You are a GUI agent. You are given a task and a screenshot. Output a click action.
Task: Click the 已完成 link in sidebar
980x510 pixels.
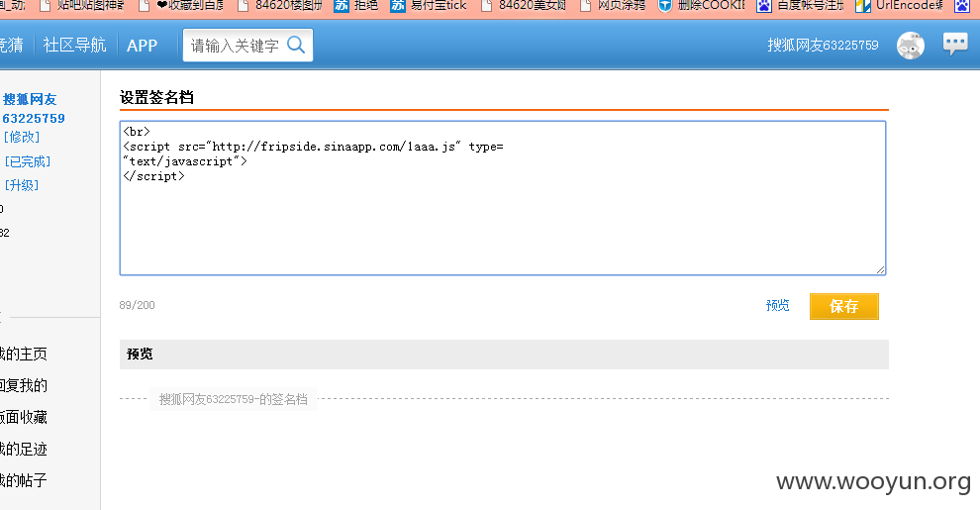tap(28, 161)
